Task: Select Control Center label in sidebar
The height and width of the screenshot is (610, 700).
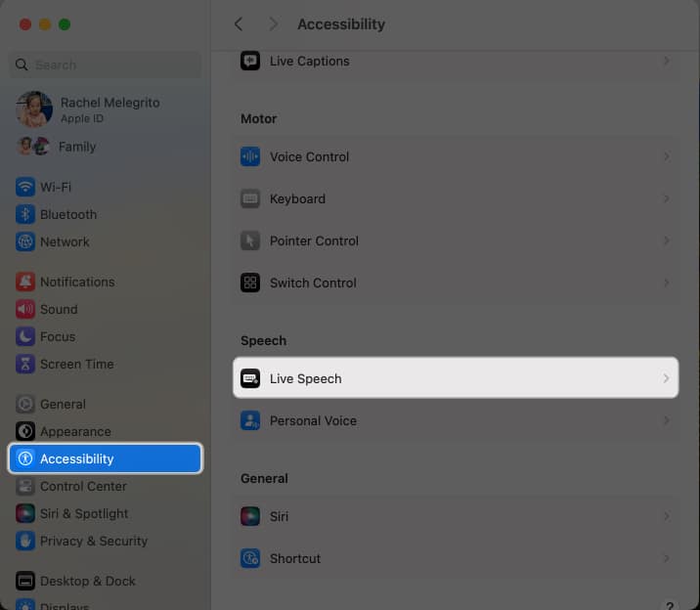Action: pos(83,487)
